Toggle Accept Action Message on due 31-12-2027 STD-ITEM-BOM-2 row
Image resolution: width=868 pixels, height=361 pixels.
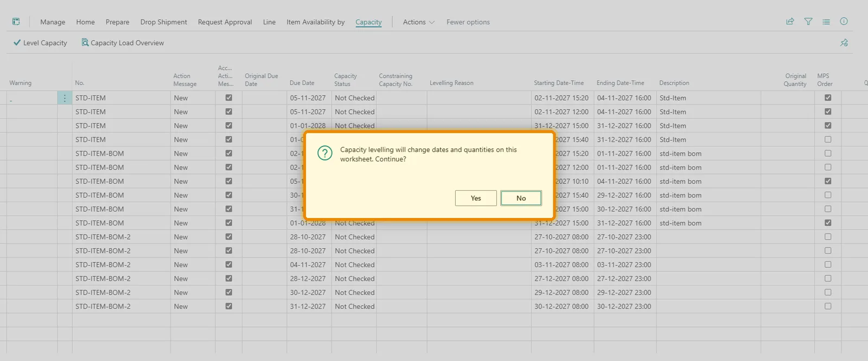pyautogui.click(x=229, y=306)
